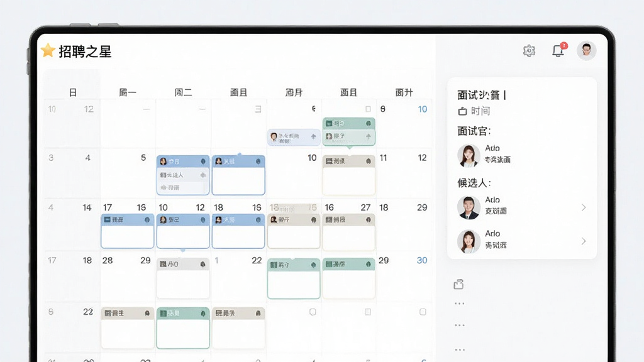The width and height of the screenshot is (644, 362).
Task: Select the blue date number 10
Action: (x=422, y=109)
